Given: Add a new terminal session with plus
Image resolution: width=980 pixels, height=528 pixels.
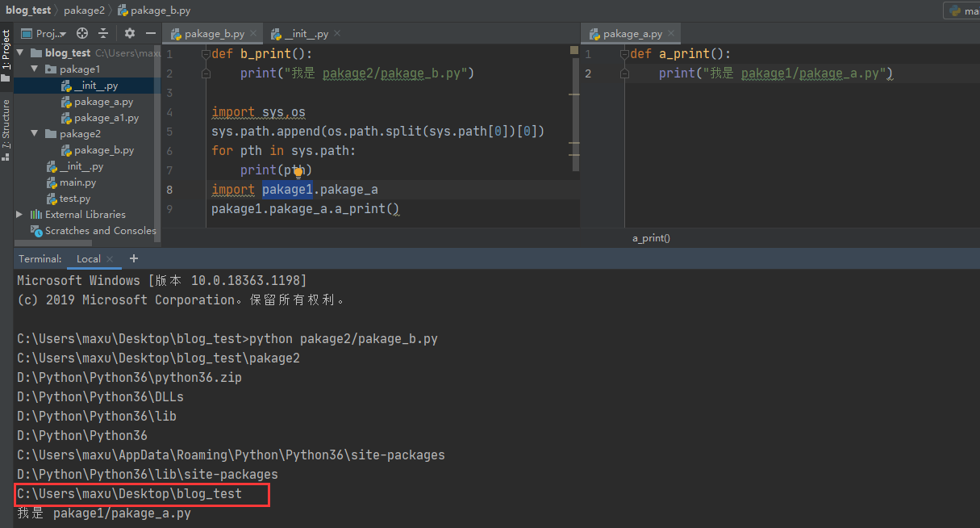Looking at the screenshot, I should click(x=134, y=258).
